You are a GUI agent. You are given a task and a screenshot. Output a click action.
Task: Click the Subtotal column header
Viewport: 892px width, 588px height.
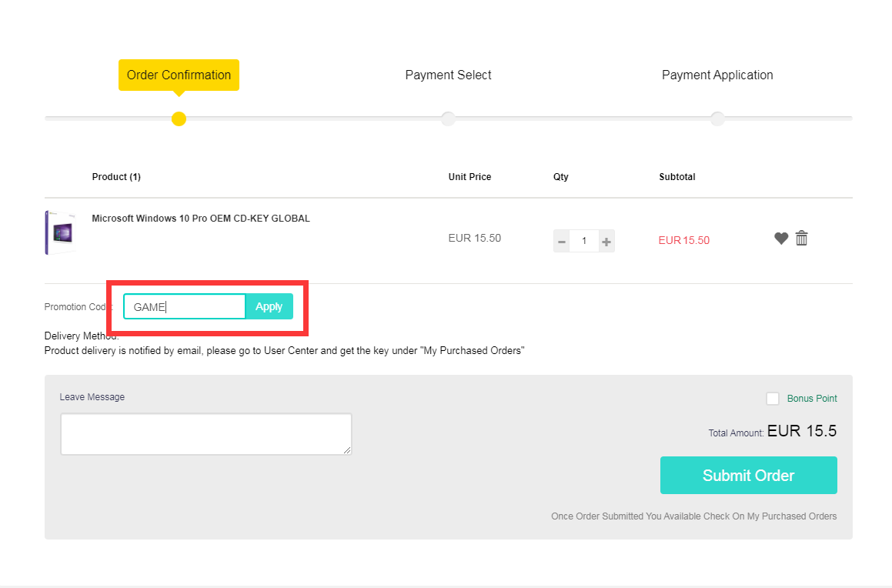pos(677,177)
